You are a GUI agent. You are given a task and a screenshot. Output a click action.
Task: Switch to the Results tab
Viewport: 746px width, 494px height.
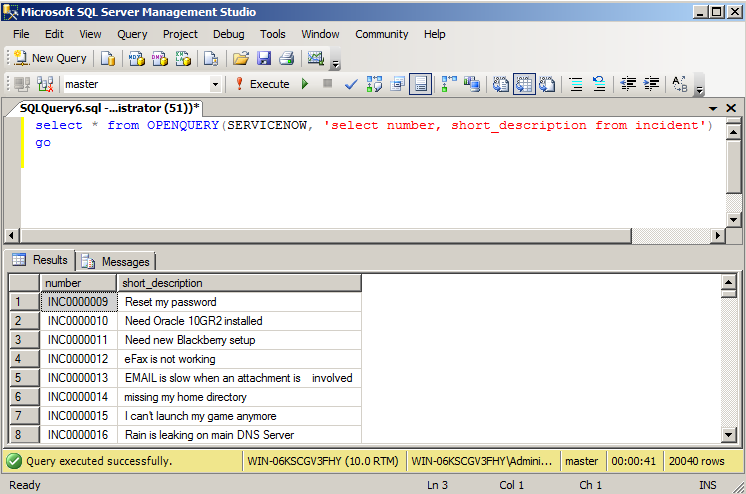40,260
